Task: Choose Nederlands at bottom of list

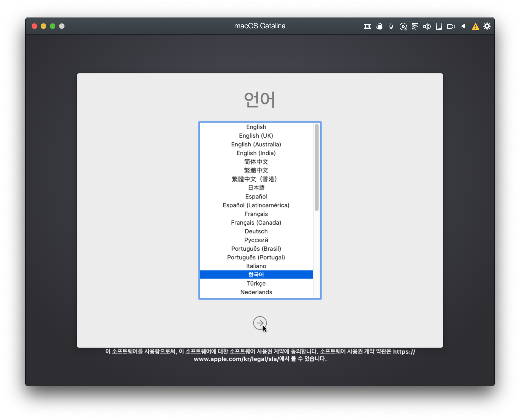Action: coord(256,292)
